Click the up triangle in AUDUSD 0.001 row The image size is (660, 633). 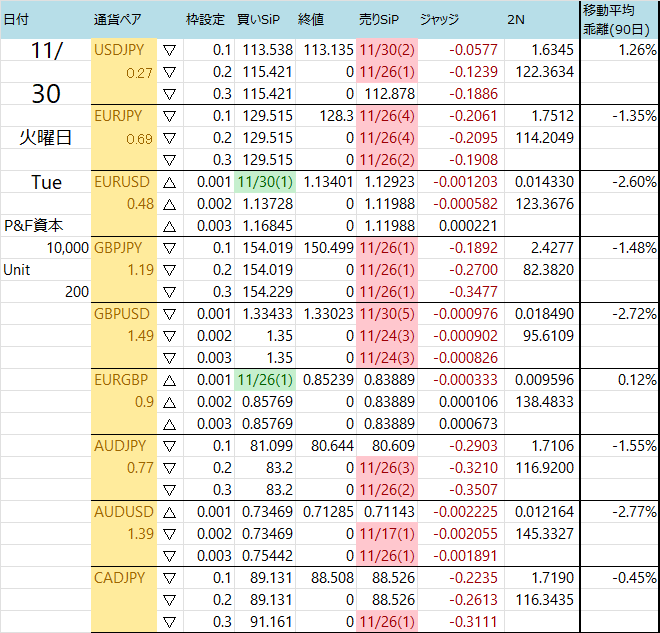coord(169,513)
